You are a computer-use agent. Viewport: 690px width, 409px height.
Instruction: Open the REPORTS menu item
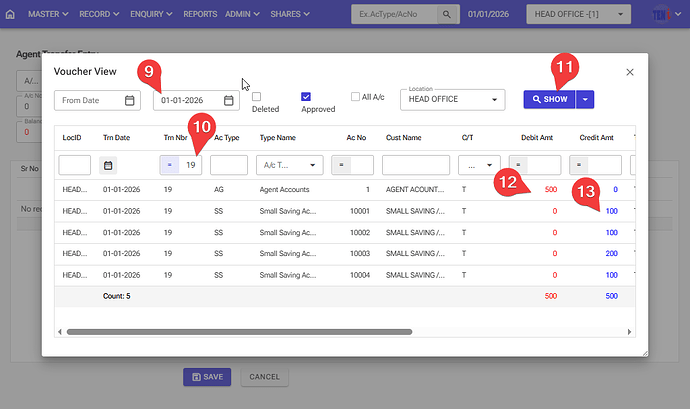click(x=200, y=15)
